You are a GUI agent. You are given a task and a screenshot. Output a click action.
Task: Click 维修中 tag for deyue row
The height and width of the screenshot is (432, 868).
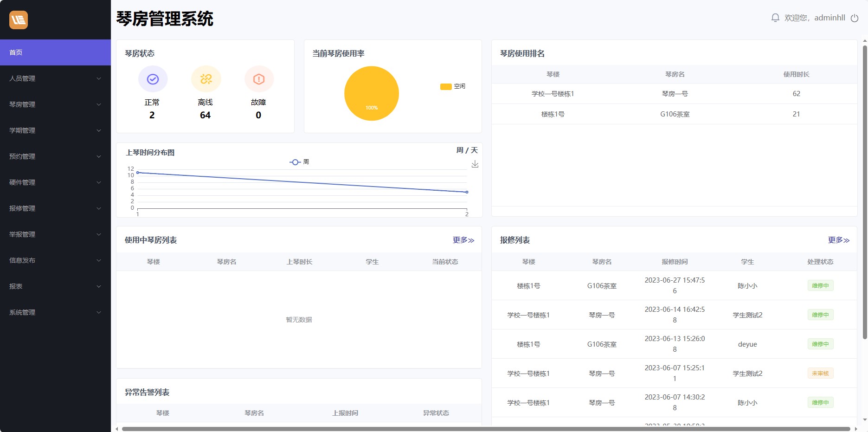coord(820,344)
